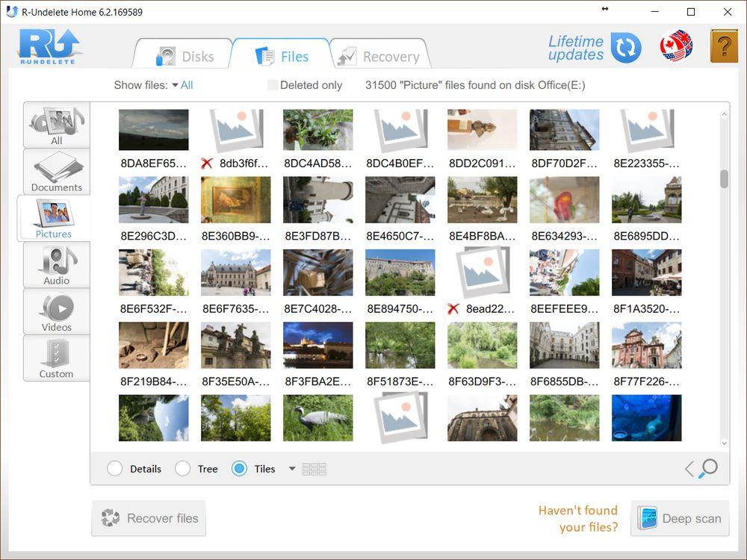747x560 pixels.
Task: Select the Tiles view radio button
Action: coord(239,469)
